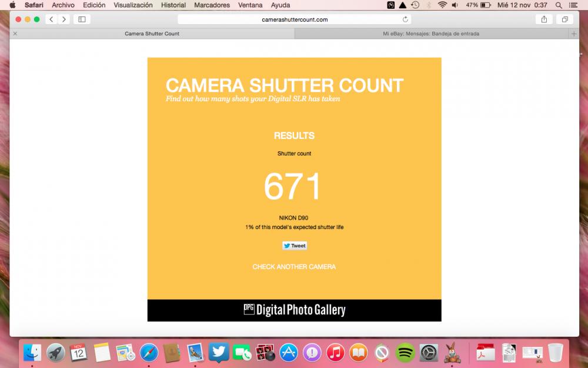Click the Bluetooth menu bar icon
This screenshot has width=588, height=368.
[x=429, y=5]
